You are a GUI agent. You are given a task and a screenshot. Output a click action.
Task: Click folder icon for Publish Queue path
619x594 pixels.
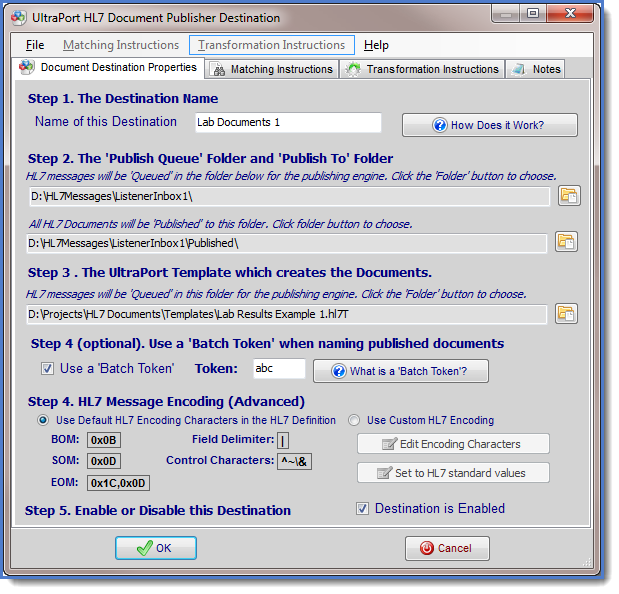568,195
